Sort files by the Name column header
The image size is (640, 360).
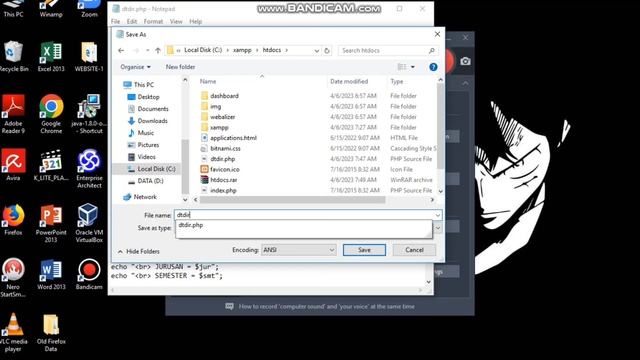208,82
